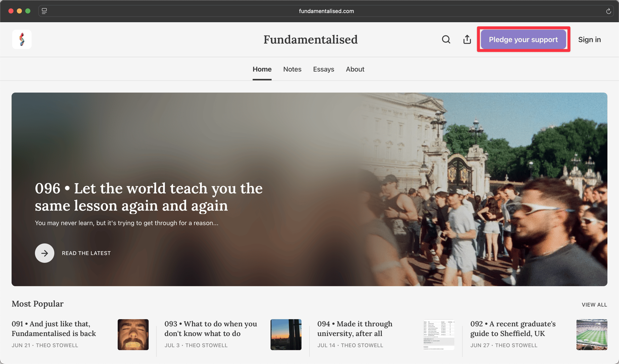
Task: Click the share upload icon
Action: [x=467, y=39]
